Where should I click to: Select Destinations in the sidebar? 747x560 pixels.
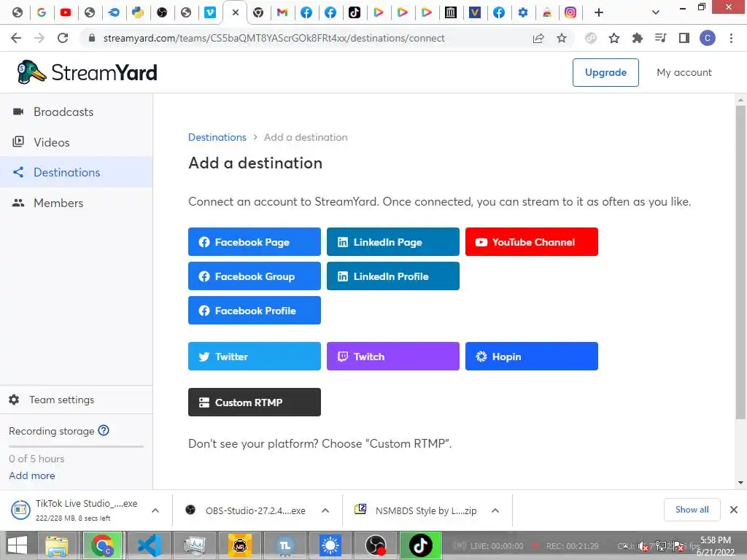click(76, 172)
